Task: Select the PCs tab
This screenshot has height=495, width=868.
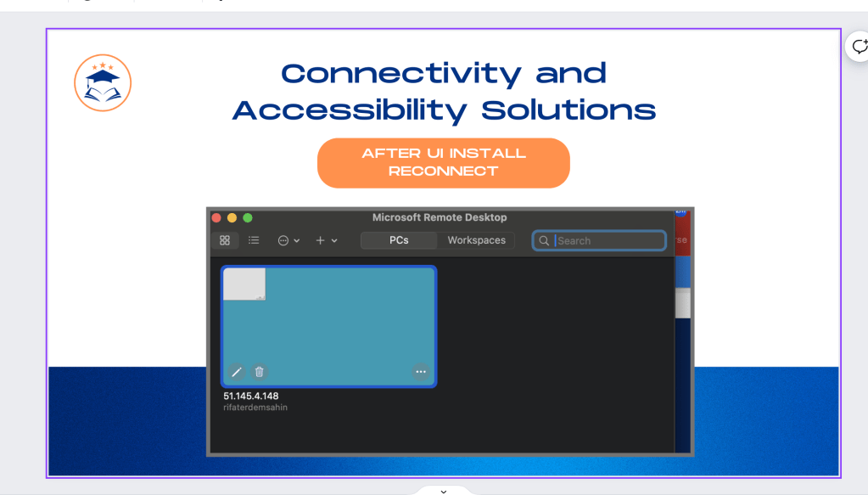Action: click(x=399, y=240)
